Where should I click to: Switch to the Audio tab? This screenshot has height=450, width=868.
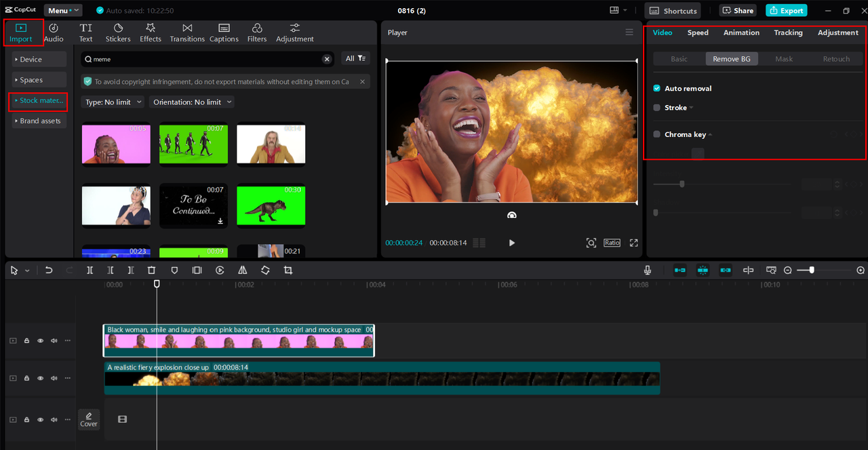coord(54,33)
